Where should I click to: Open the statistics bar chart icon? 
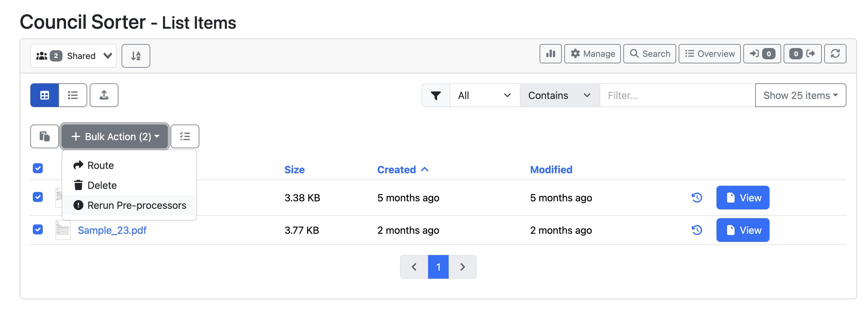pyautogui.click(x=550, y=54)
